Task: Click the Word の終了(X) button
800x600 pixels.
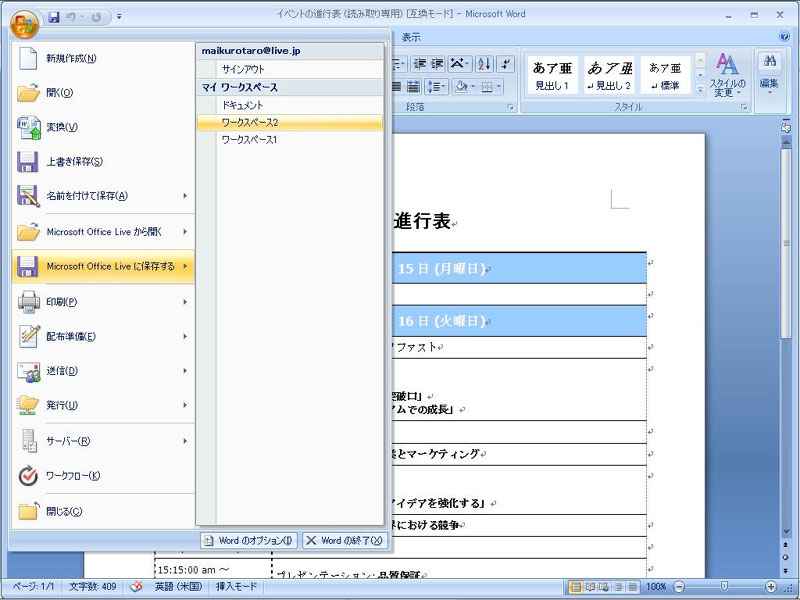Action: point(345,541)
